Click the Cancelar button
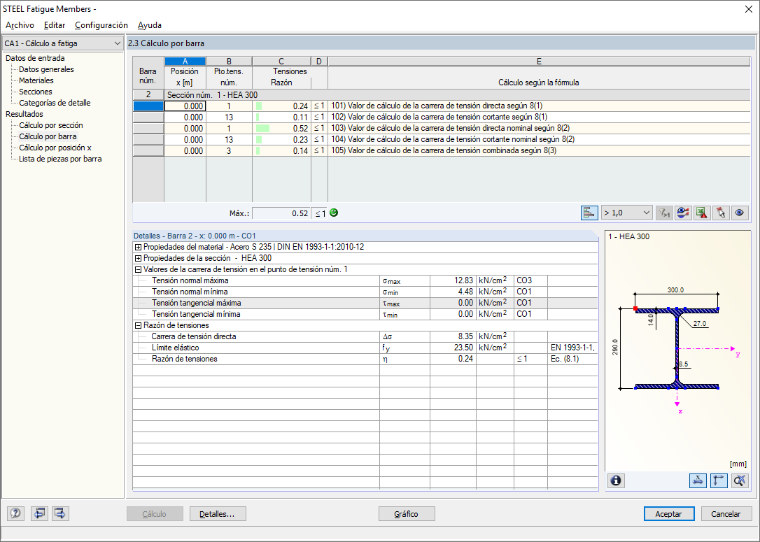760x542 pixels. pos(726,514)
